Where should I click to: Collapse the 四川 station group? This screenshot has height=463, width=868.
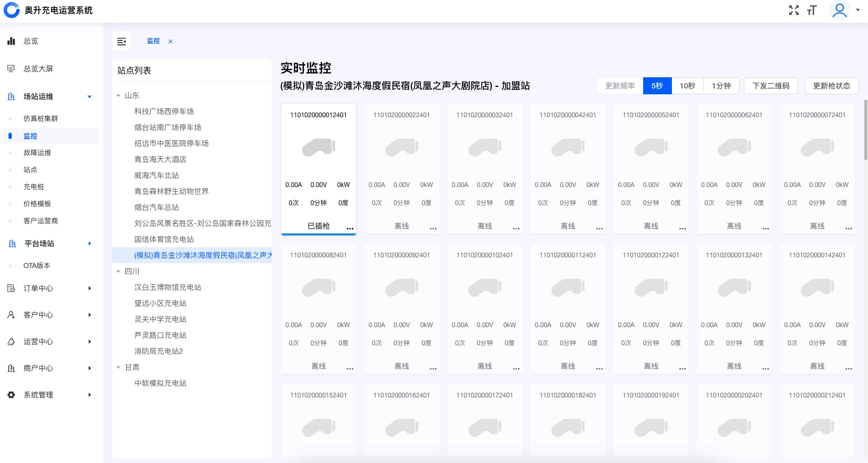[x=118, y=272]
